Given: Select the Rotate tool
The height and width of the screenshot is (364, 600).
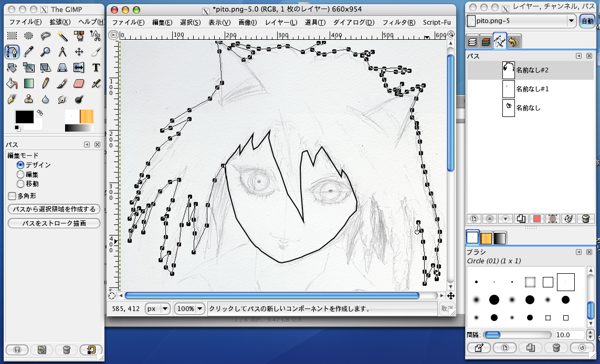Looking at the screenshot, I should point(12,68).
